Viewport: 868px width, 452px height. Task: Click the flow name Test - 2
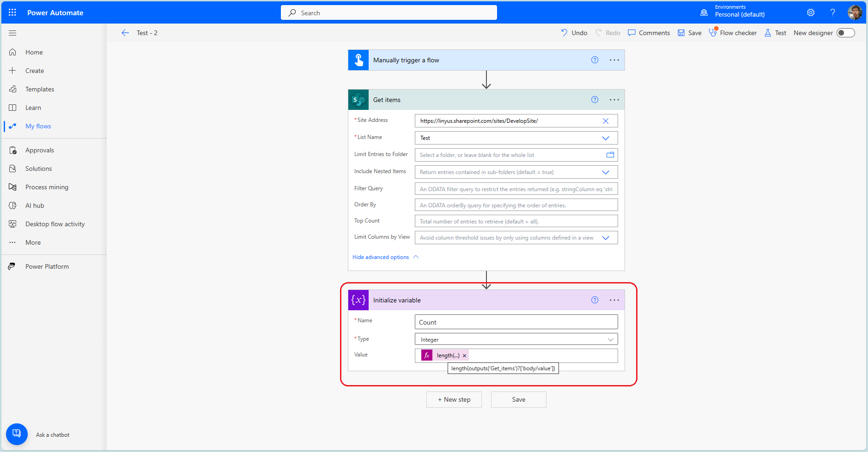147,33
